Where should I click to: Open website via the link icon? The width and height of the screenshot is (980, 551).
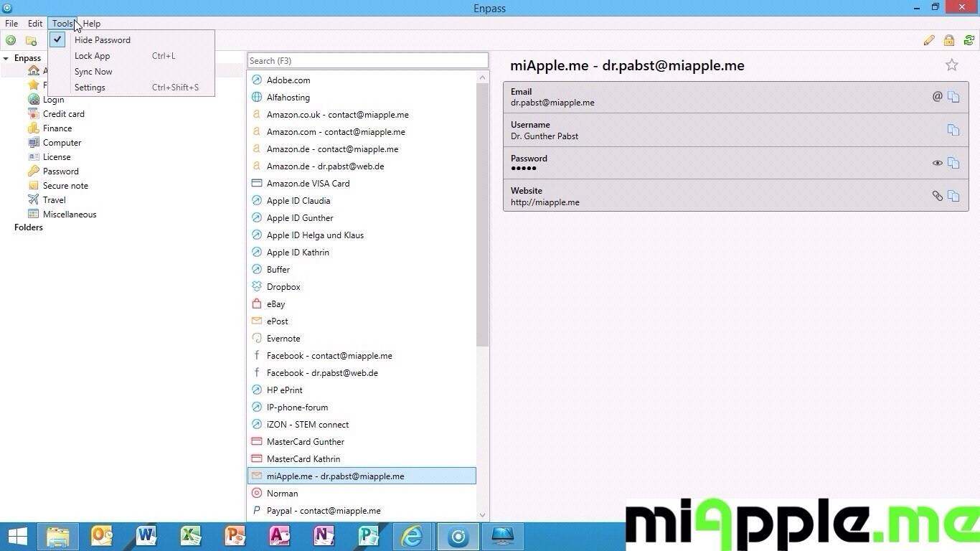pyautogui.click(x=937, y=196)
